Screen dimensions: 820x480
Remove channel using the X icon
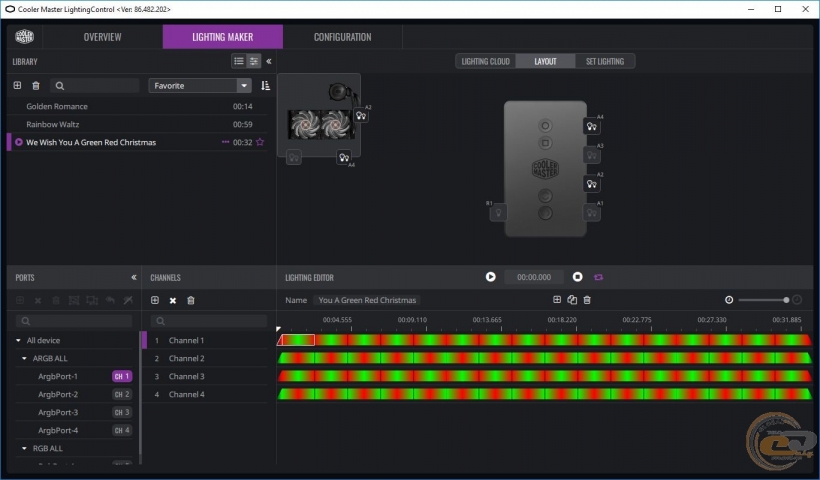click(x=173, y=300)
